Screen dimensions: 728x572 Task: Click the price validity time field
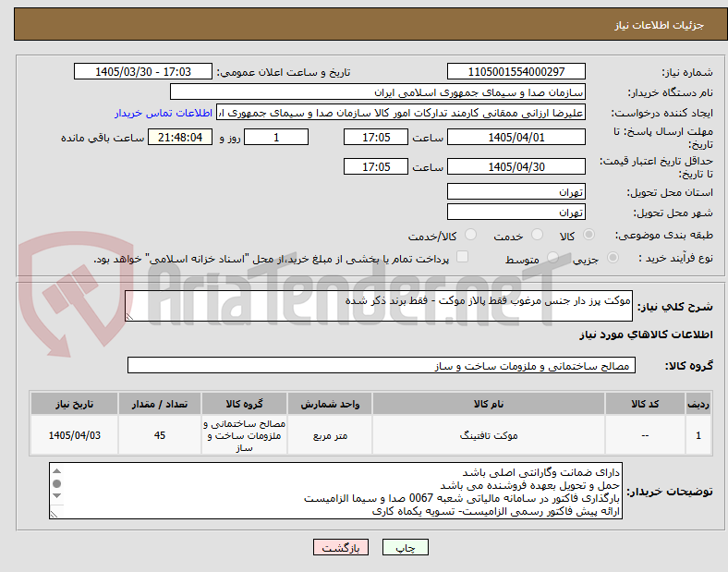(x=376, y=166)
